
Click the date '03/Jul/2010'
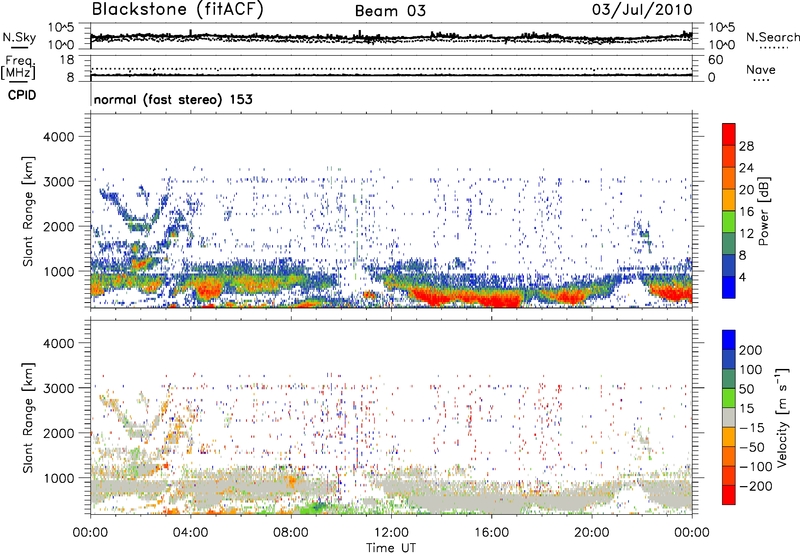pyautogui.click(x=642, y=10)
